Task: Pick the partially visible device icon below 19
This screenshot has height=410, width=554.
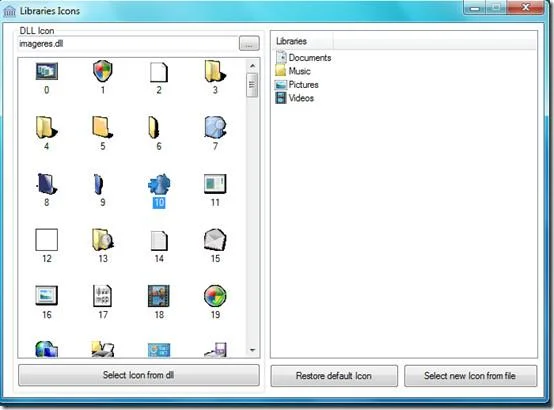Action: pos(215,350)
